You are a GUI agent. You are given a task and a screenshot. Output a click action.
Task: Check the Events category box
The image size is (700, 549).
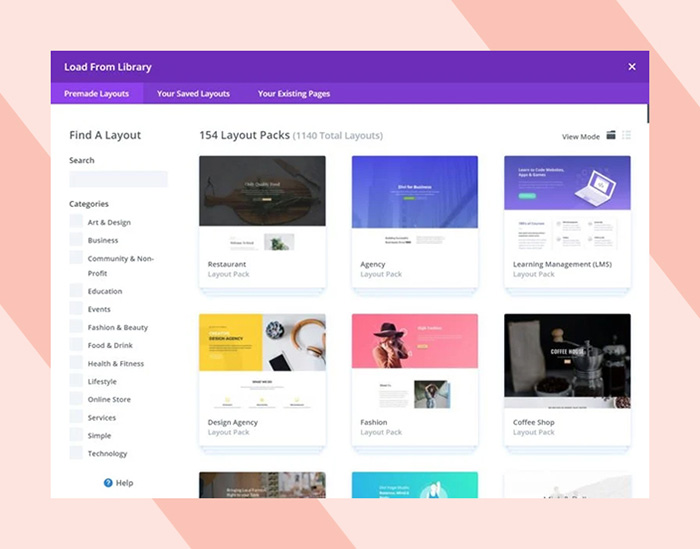tap(76, 308)
